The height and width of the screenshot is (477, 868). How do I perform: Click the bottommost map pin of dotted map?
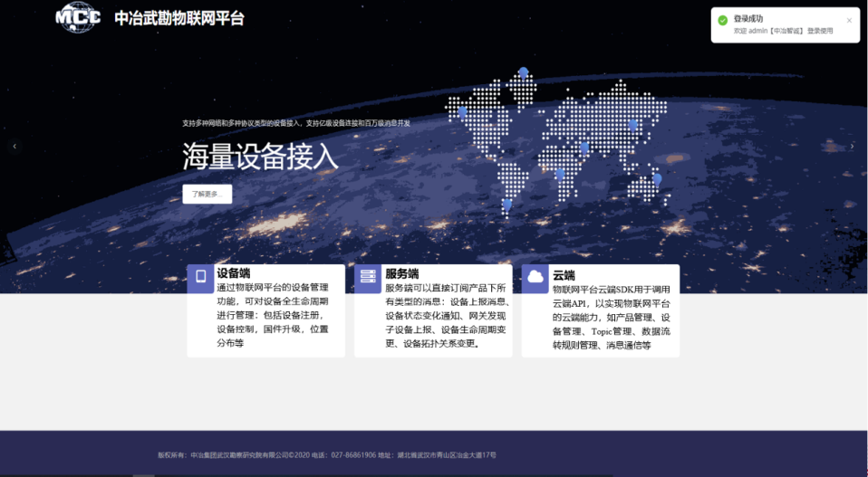coord(507,205)
